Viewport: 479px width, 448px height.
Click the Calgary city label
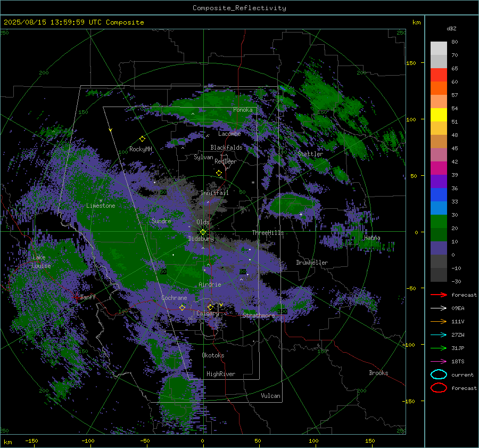(x=208, y=313)
